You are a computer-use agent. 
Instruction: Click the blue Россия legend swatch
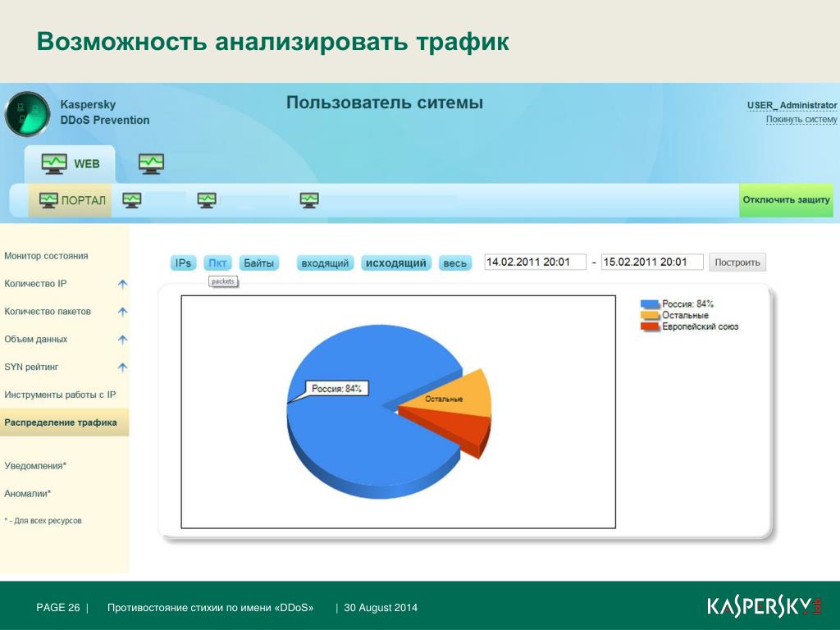click(x=650, y=304)
